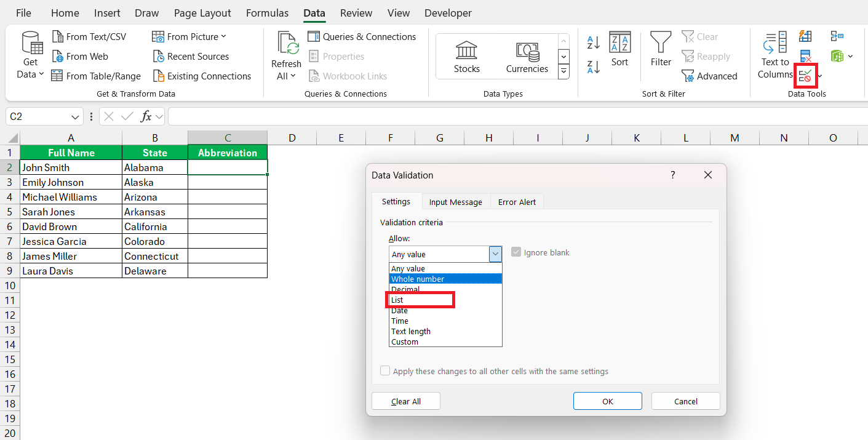The height and width of the screenshot is (440, 868).
Task: Choose Date validation option
Action: (x=445, y=310)
